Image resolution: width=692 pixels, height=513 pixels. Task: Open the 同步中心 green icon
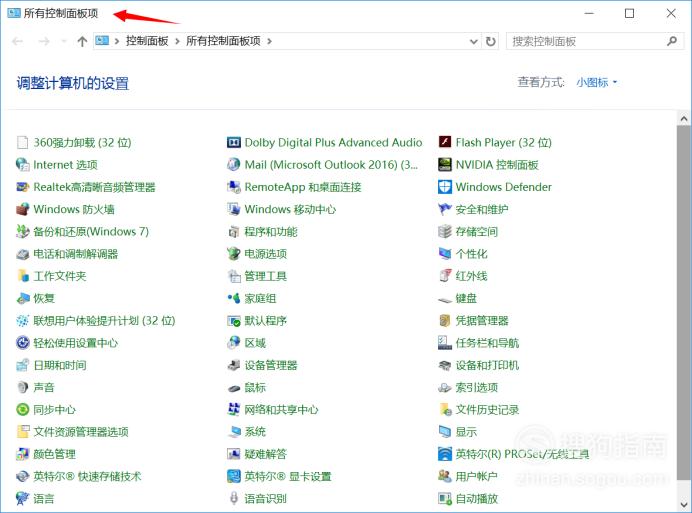pos(23,409)
